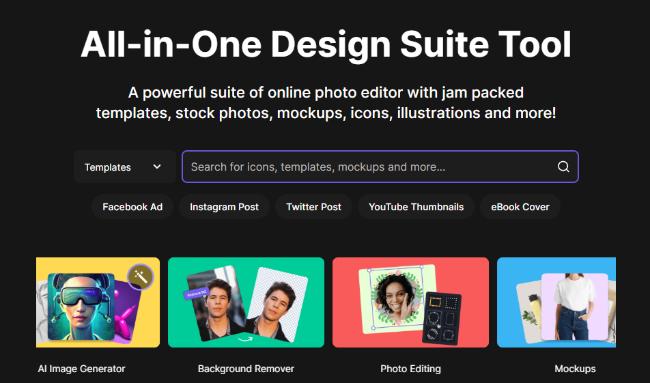
Task: Open the Photo Editing red card
Action: pos(410,302)
